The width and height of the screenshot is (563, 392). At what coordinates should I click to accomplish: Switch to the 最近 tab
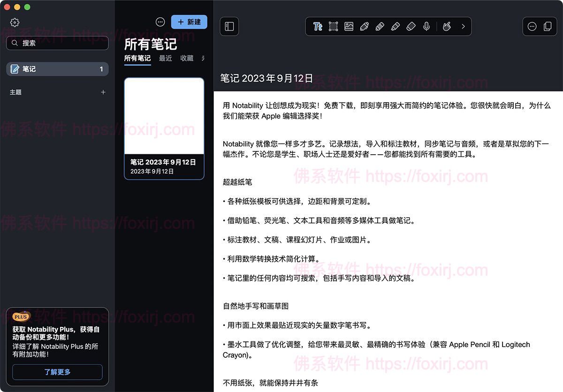pos(166,58)
